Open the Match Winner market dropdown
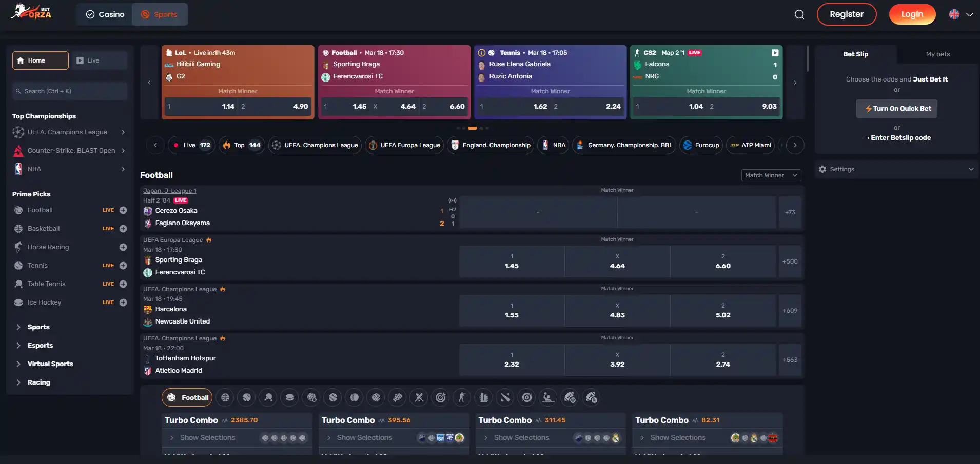 point(771,175)
